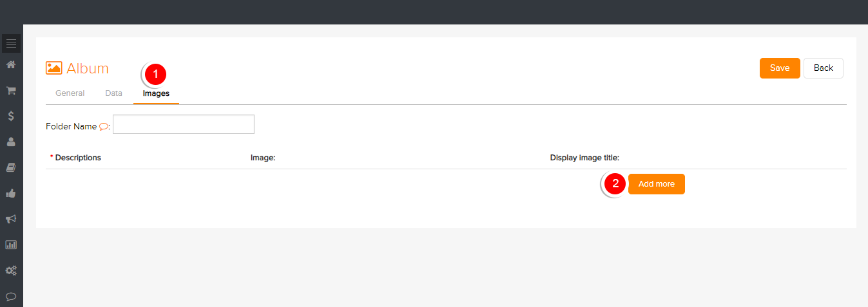The height and width of the screenshot is (307, 868).
Task: Open the gears settings sidebar icon
Action: coord(11,271)
